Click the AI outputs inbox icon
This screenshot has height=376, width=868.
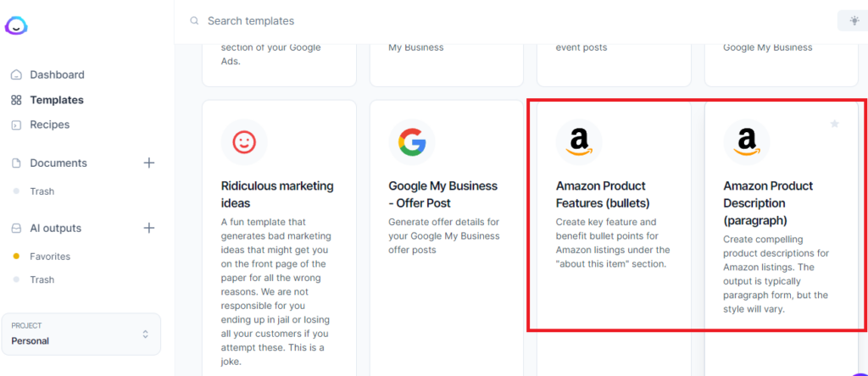tap(17, 229)
